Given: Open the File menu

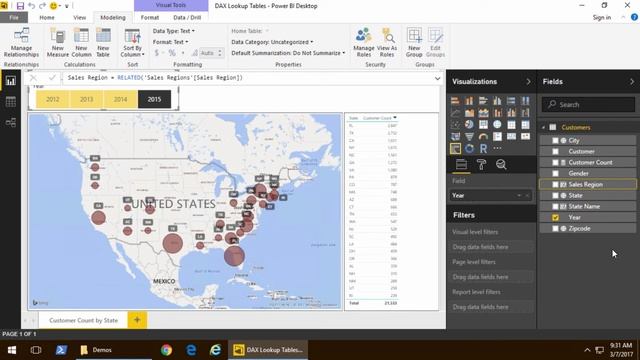Looking at the screenshot, I should (x=14, y=18).
